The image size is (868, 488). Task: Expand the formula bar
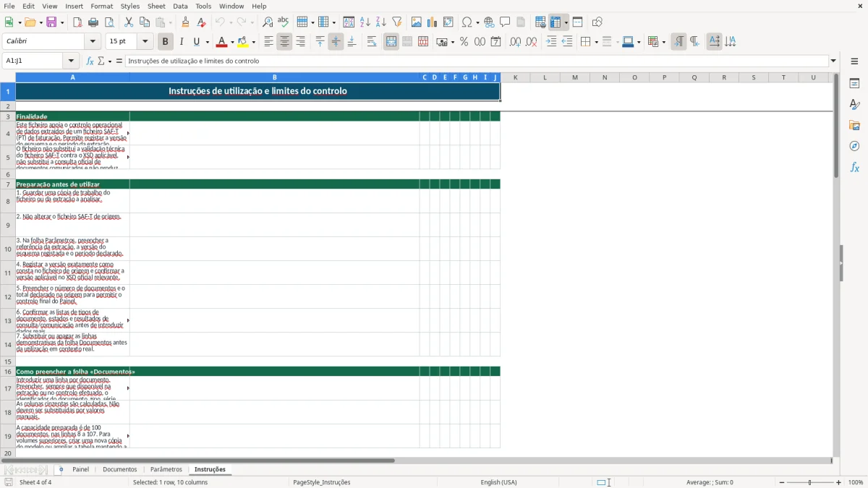(833, 61)
